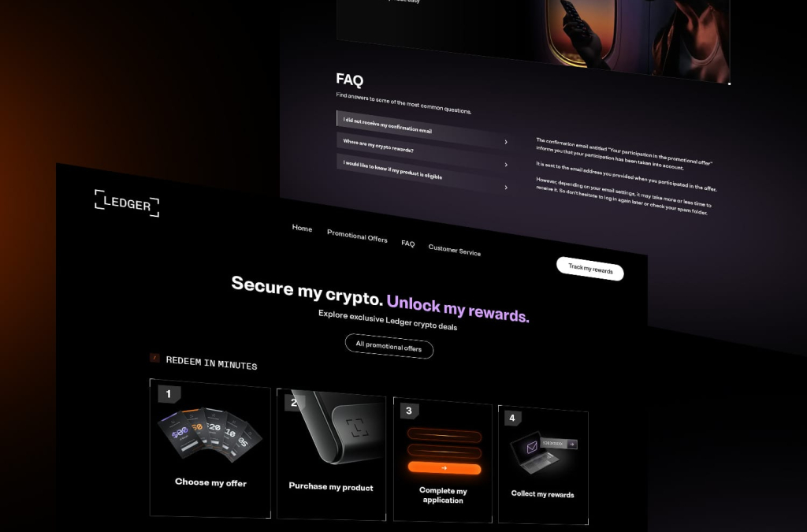Viewport: 807px width, 532px height.
Task: Click the step 1 number badge
Action: click(169, 394)
